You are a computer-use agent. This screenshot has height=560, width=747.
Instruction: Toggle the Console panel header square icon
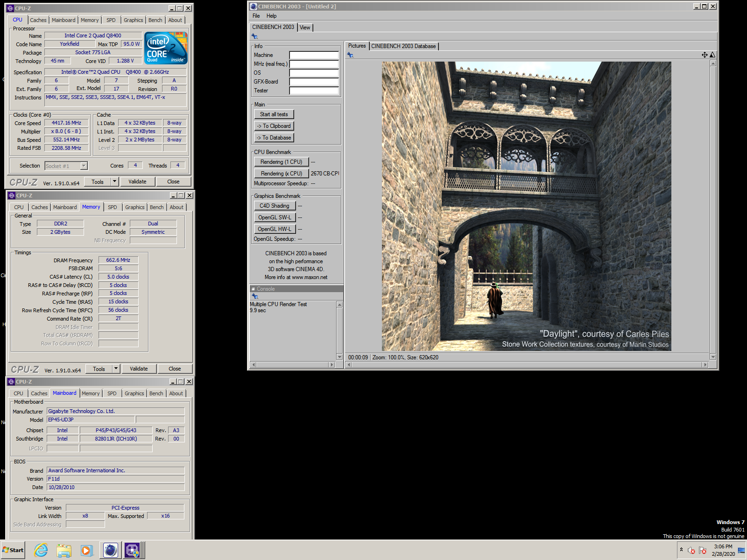[x=253, y=289]
